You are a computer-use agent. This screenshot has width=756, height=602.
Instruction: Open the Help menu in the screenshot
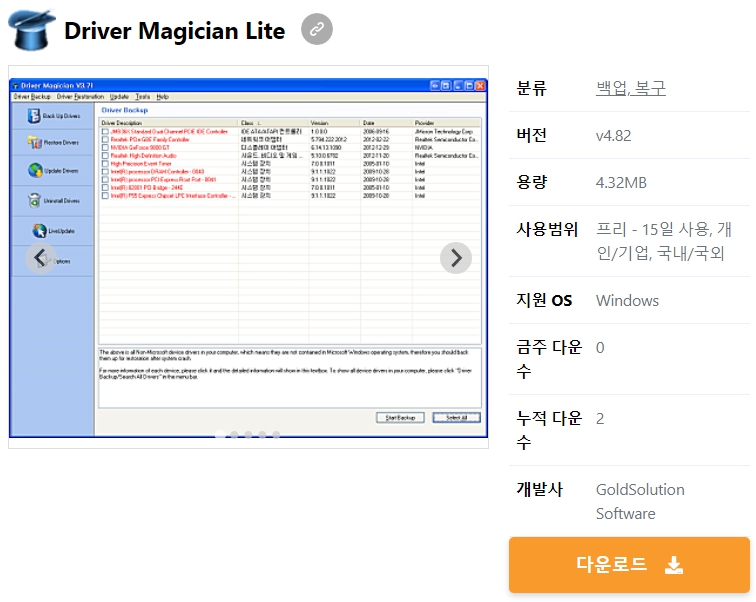point(162,97)
